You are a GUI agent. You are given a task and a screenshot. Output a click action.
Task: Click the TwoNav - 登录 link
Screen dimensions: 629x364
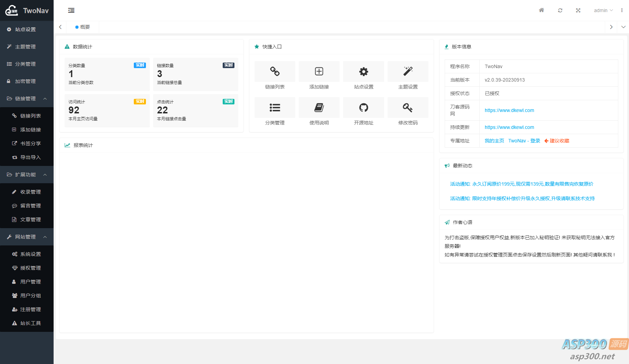[x=524, y=141]
